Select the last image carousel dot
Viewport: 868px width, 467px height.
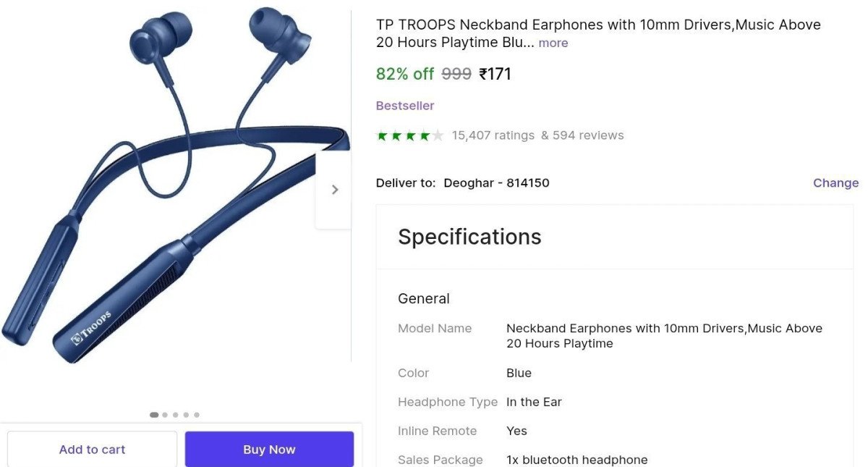197,415
